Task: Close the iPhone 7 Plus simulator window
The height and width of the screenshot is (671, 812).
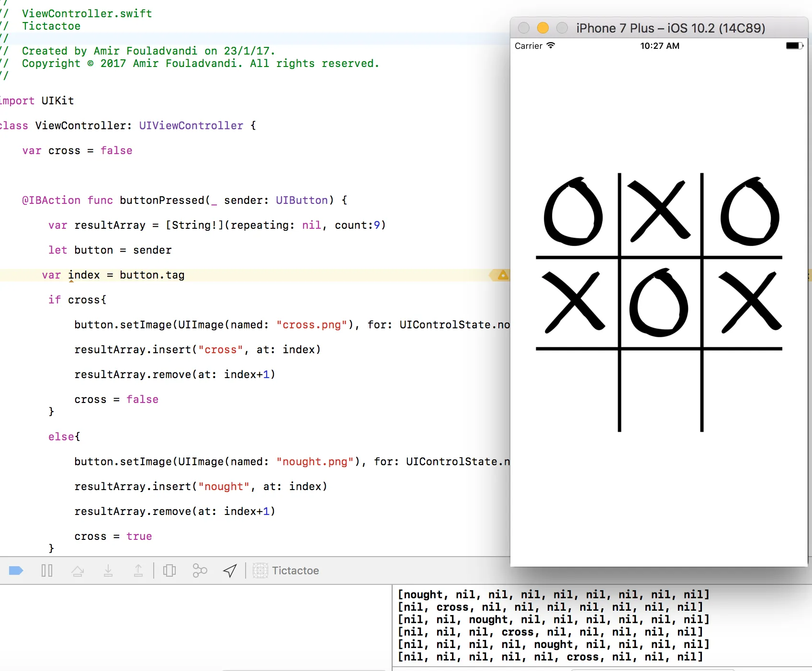Action: 524,28
